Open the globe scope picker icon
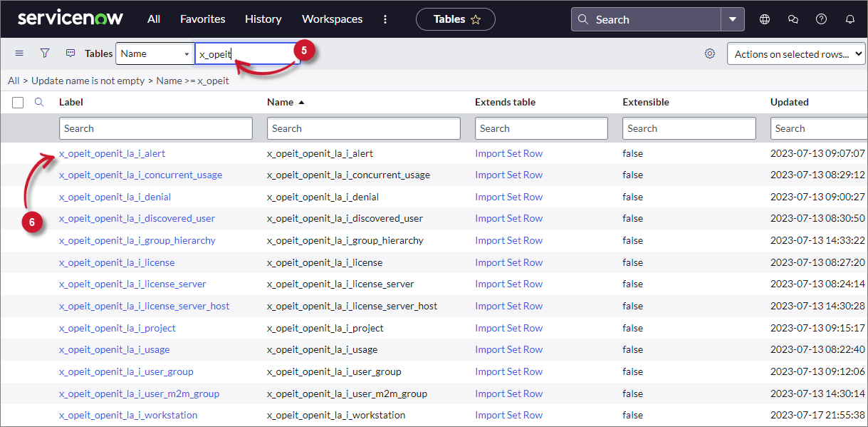 765,19
